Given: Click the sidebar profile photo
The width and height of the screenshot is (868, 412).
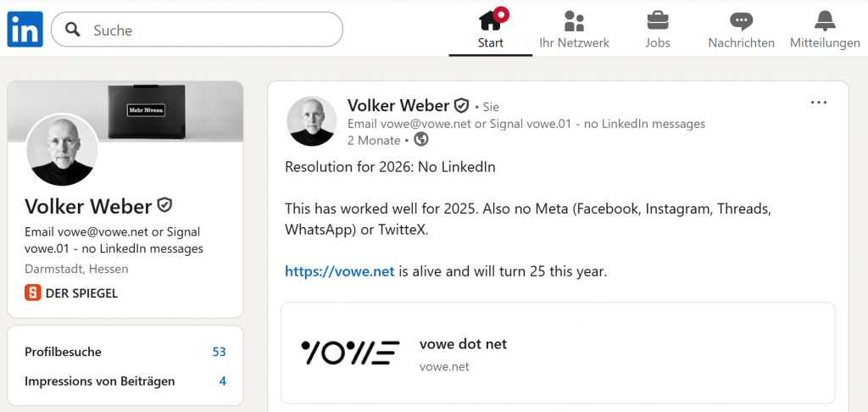Looking at the screenshot, I should [x=62, y=149].
